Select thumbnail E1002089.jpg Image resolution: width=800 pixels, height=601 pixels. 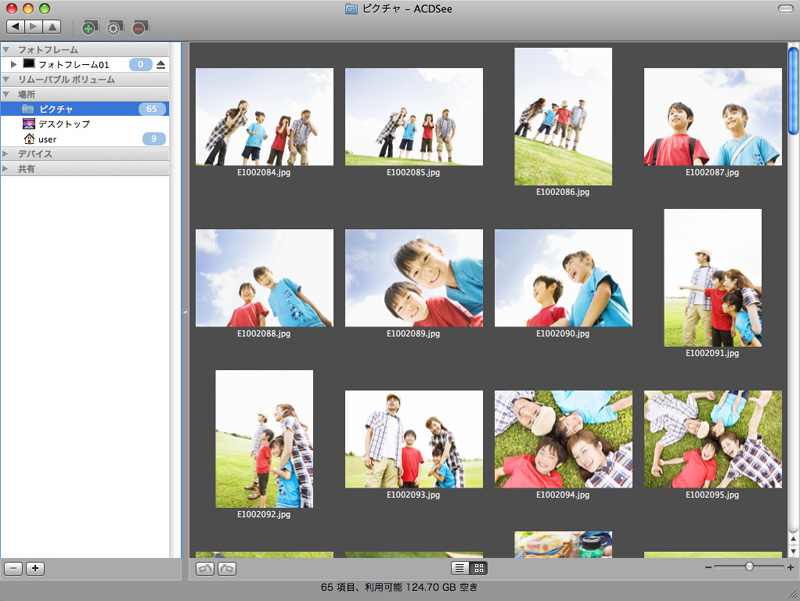(414, 278)
